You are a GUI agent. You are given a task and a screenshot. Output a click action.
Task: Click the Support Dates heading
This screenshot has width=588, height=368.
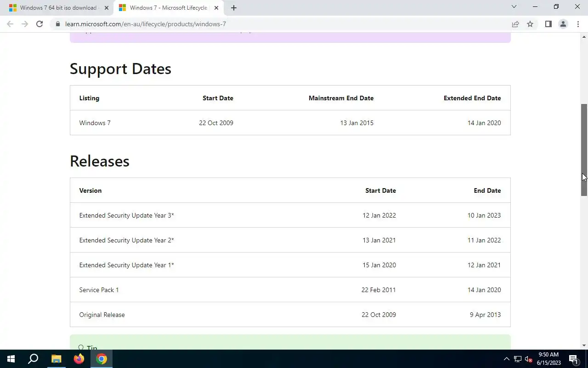[x=120, y=69]
